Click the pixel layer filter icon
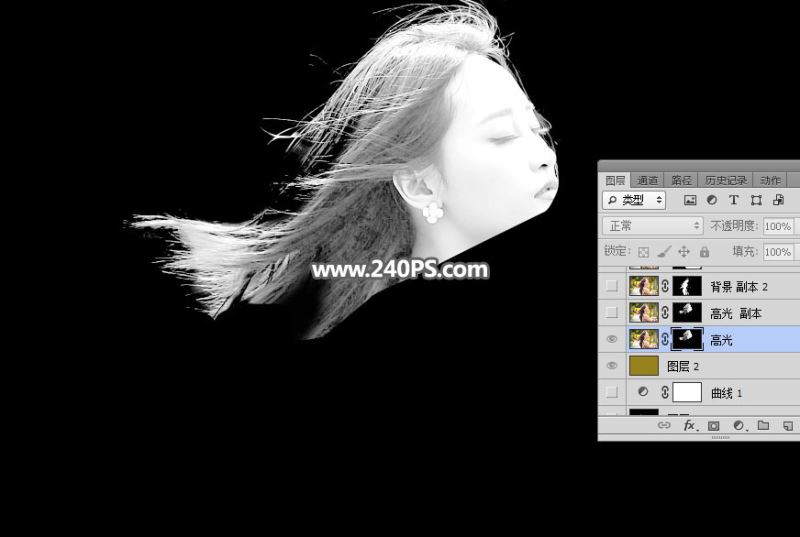 691,200
